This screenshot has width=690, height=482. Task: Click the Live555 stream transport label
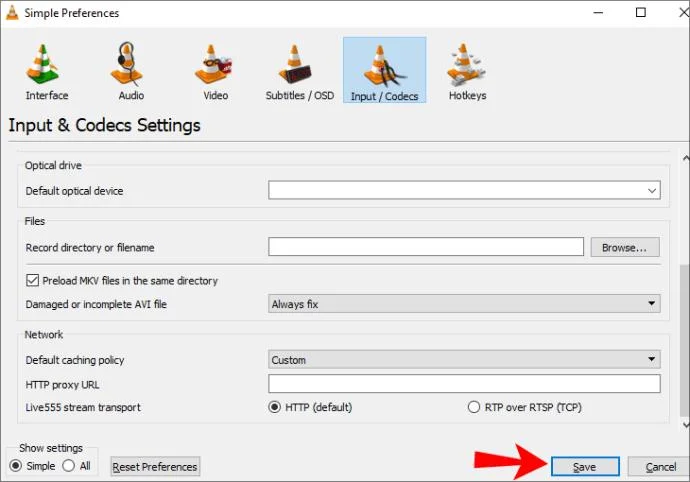[83, 408]
